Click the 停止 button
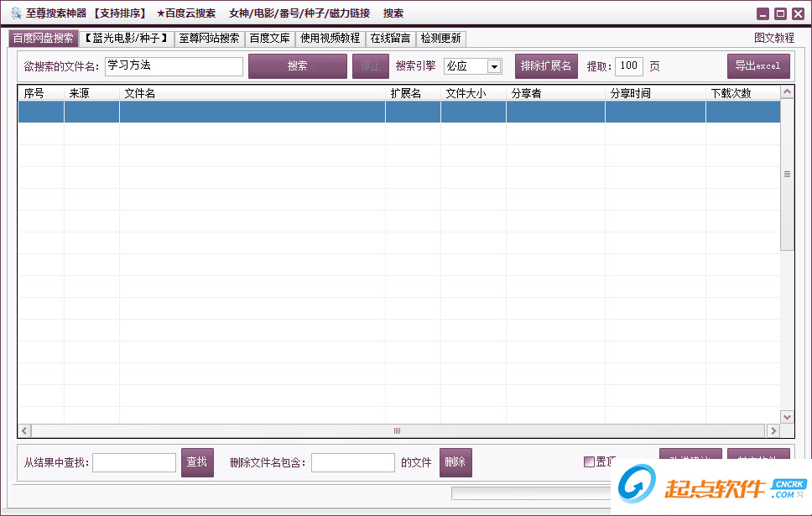This screenshot has height=516, width=812. 370,66
